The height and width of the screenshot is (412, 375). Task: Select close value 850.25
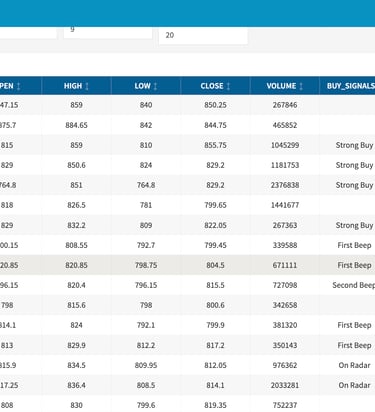(215, 105)
